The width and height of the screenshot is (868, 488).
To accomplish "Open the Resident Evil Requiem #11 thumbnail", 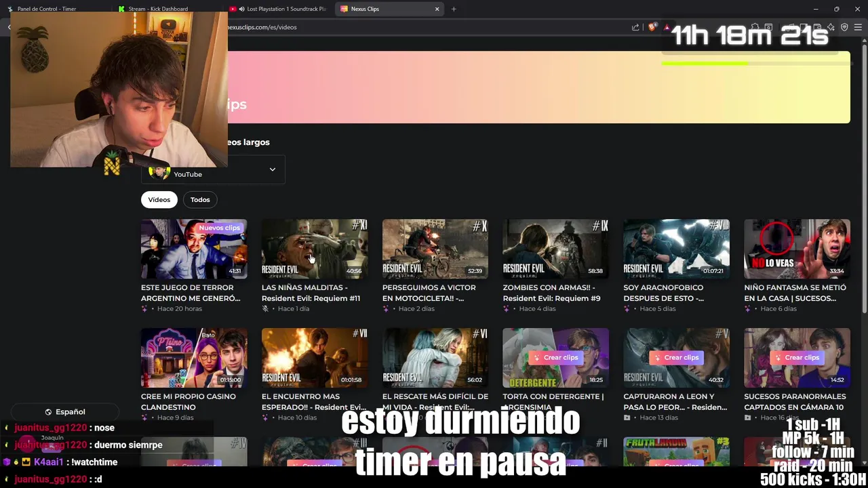I will click(x=315, y=249).
